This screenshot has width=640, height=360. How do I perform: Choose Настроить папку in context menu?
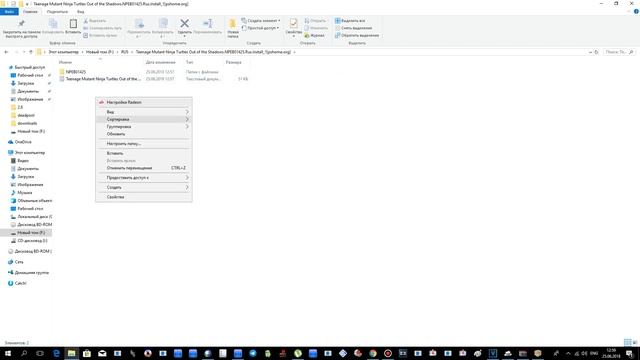(144, 144)
